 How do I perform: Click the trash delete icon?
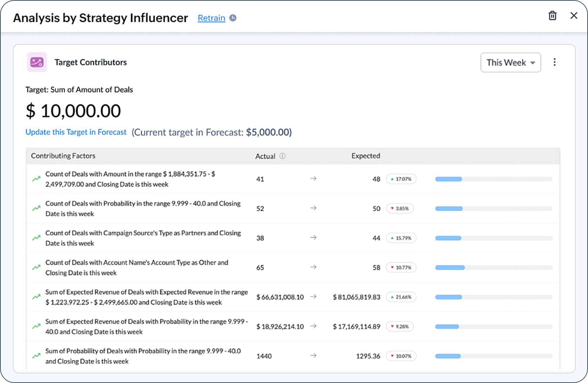point(552,16)
